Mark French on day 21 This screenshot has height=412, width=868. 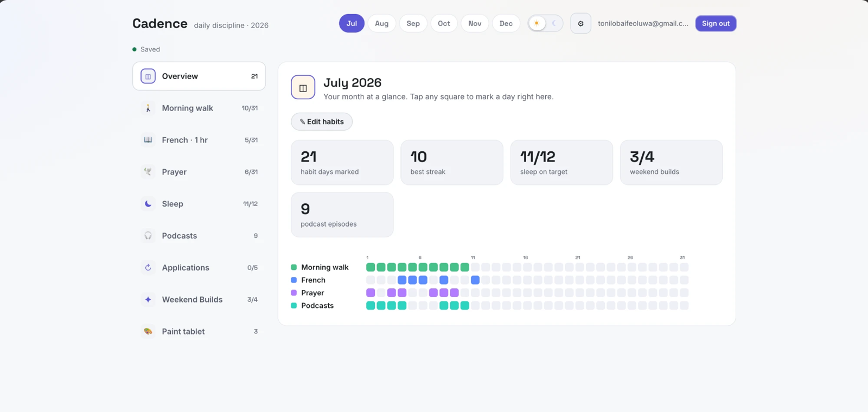click(580, 280)
